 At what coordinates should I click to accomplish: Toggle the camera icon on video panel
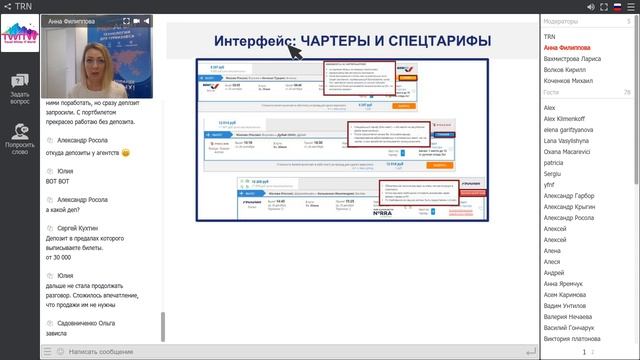coord(137,21)
